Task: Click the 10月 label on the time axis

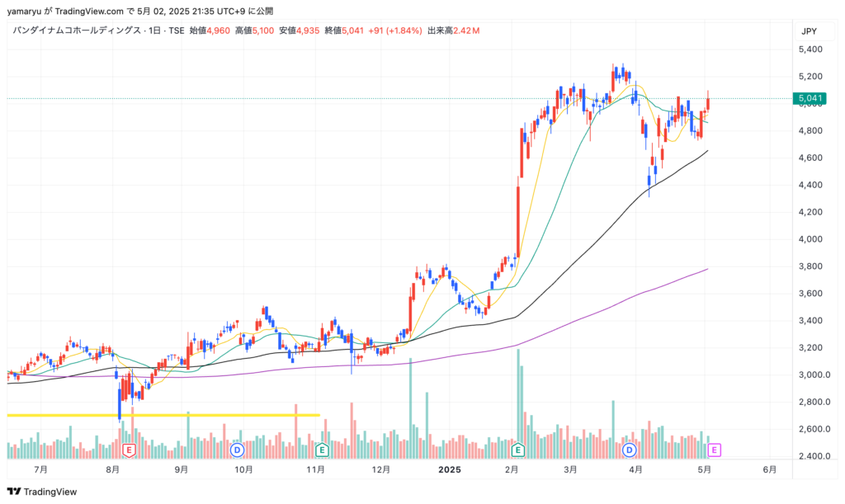Action: (243, 469)
